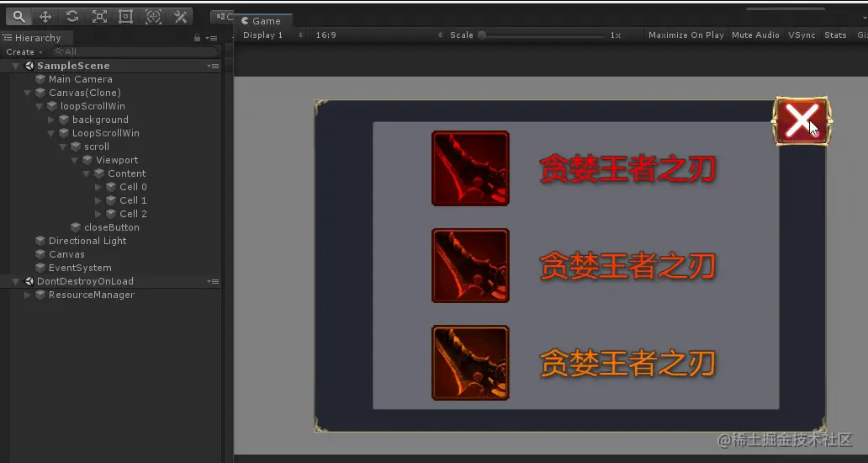Viewport: 868px width, 463px height.
Task: Select the Canvas object cube icon
Action: (x=40, y=254)
